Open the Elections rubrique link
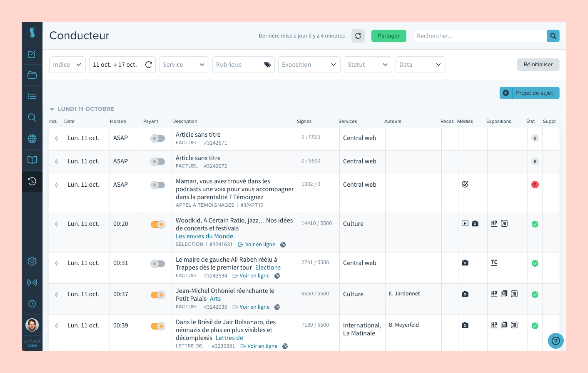The width and height of the screenshot is (588, 373). pos(268,267)
